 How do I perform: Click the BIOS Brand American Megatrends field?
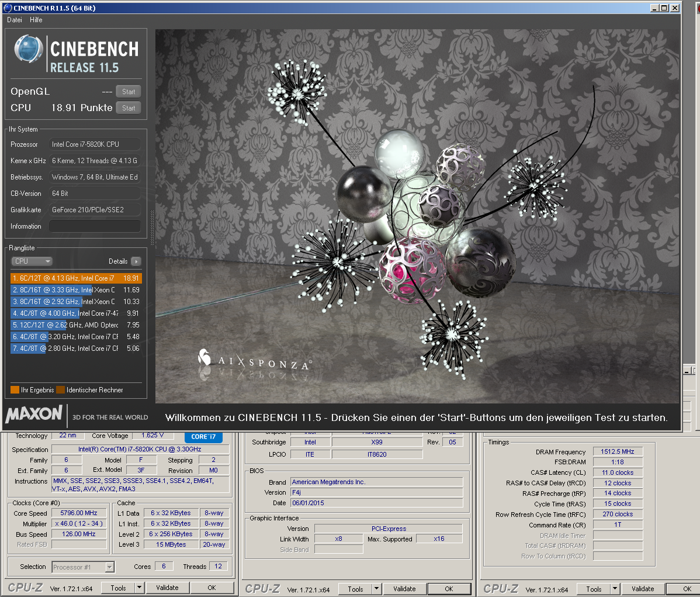[377, 482]
